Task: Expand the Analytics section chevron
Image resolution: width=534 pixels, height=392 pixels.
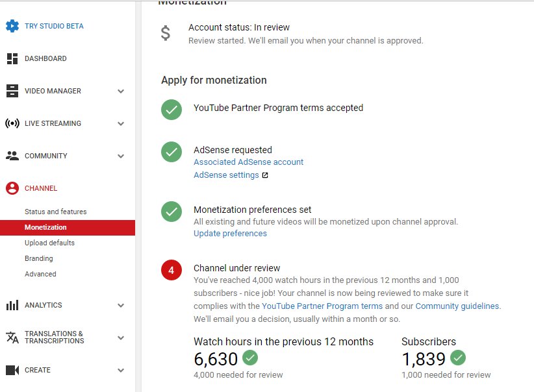Action: pyautogui.click(x=121, y=305)
